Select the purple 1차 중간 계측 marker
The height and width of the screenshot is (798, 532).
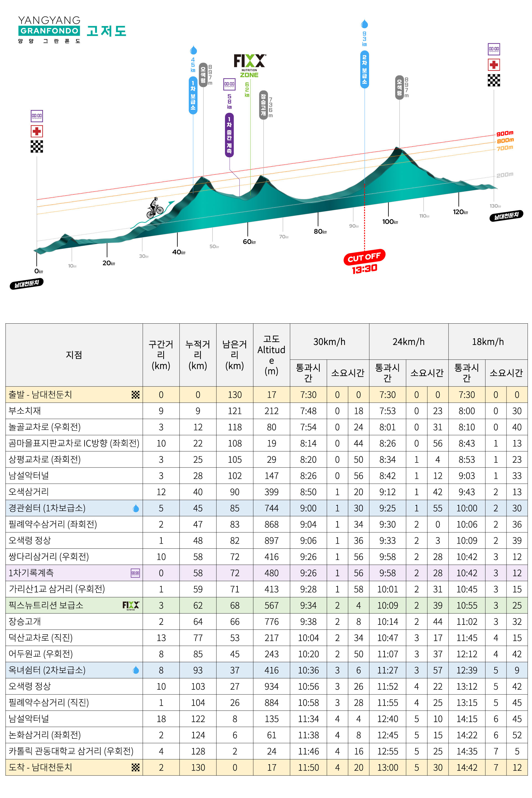coord(229,135)
